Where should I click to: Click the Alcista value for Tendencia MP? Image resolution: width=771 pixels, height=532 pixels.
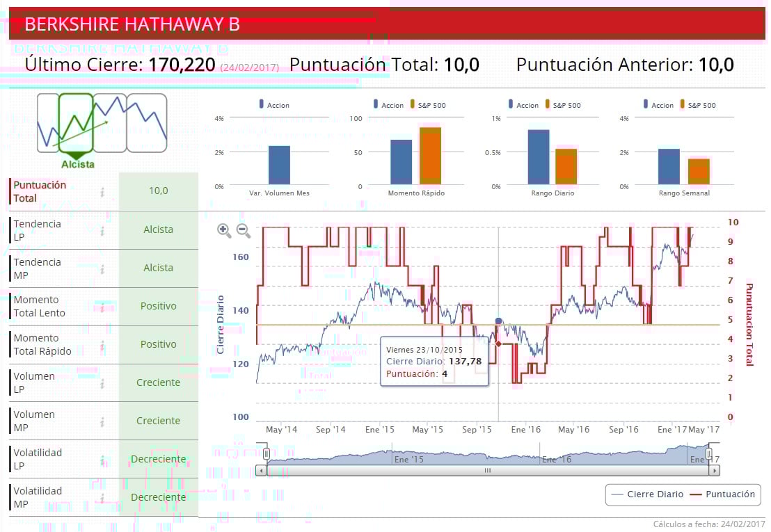point(159,268)
